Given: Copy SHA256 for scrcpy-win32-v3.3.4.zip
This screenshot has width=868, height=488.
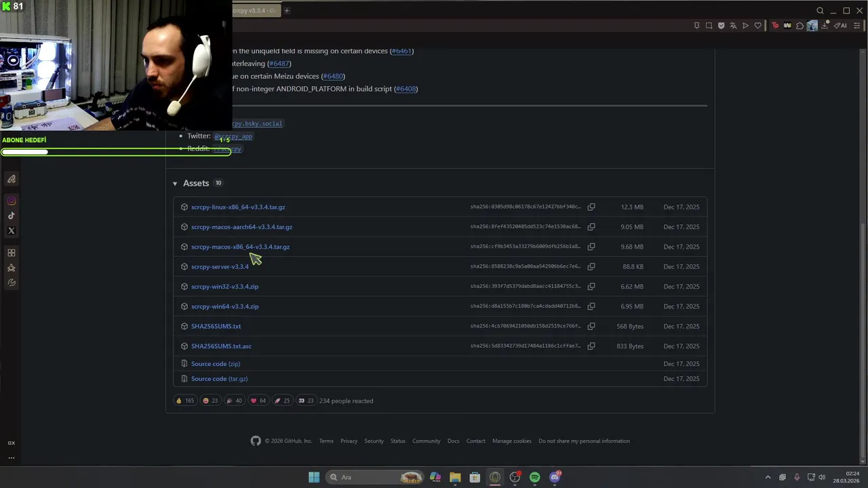Looking at the screenshot, I should [591, 286].
